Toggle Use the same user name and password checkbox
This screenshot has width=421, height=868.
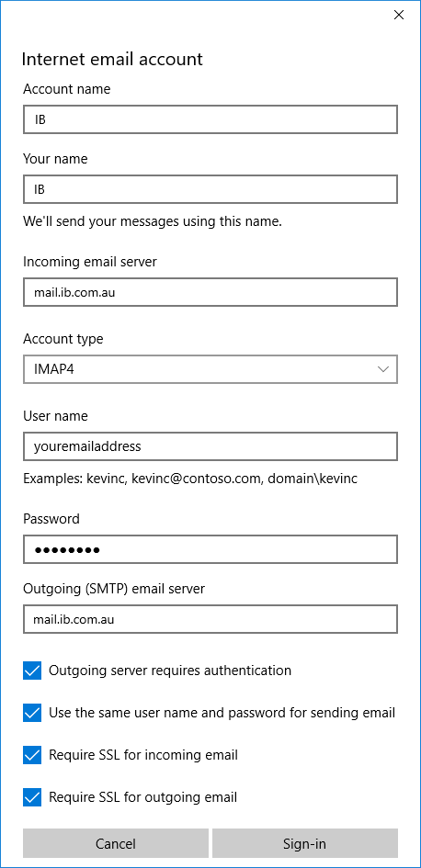click(x=32, y=713)
